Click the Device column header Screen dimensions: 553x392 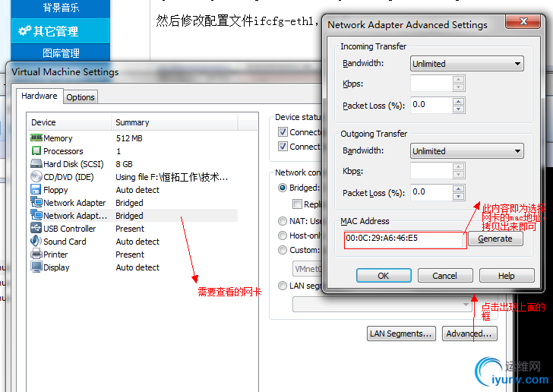click(x=69, y=122)
